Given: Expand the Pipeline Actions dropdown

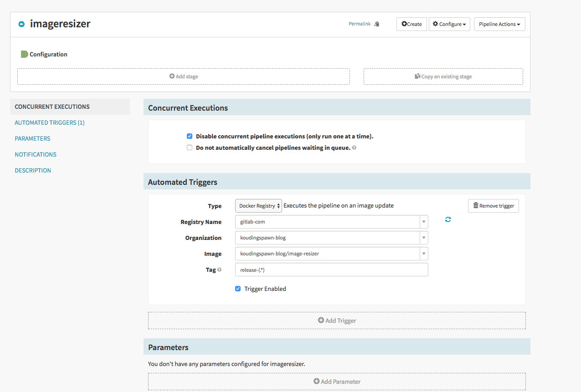Looking at the screenshot, I should click(x=499, y=24).
